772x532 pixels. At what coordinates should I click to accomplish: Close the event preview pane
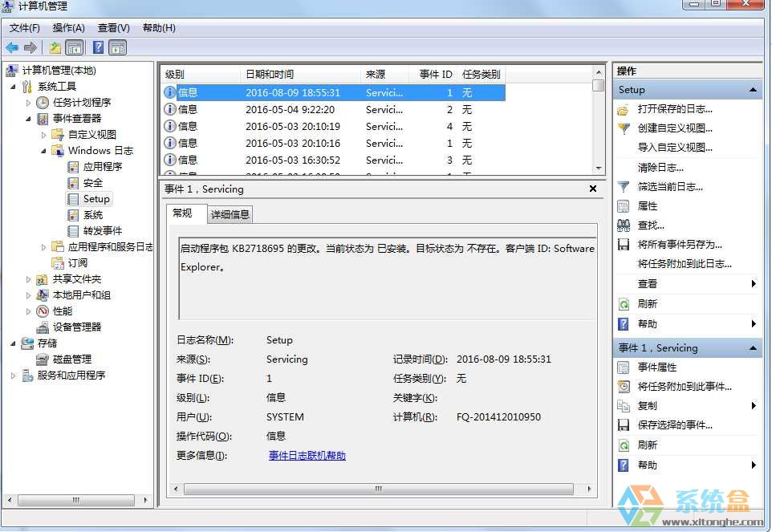click(593, 189)
